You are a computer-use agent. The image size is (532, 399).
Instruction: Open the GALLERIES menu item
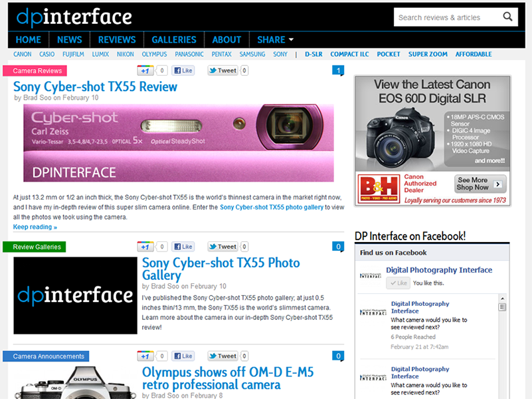pos(174,40)
